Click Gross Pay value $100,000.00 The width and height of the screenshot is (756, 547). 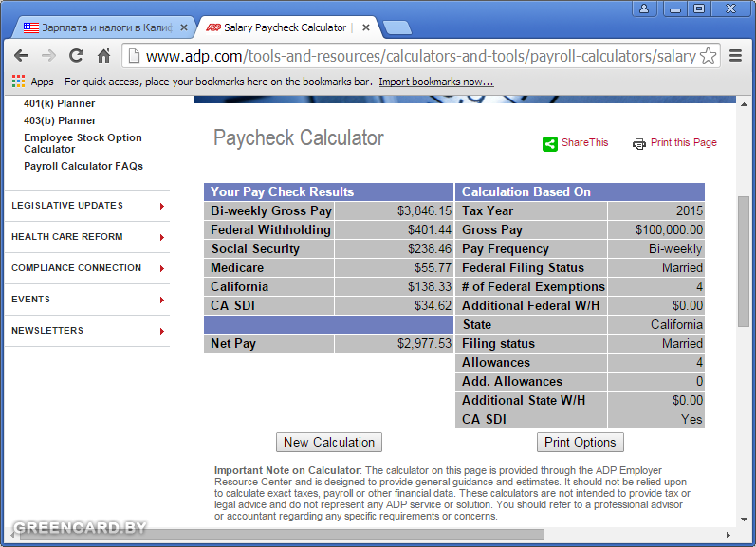[670, 229]
